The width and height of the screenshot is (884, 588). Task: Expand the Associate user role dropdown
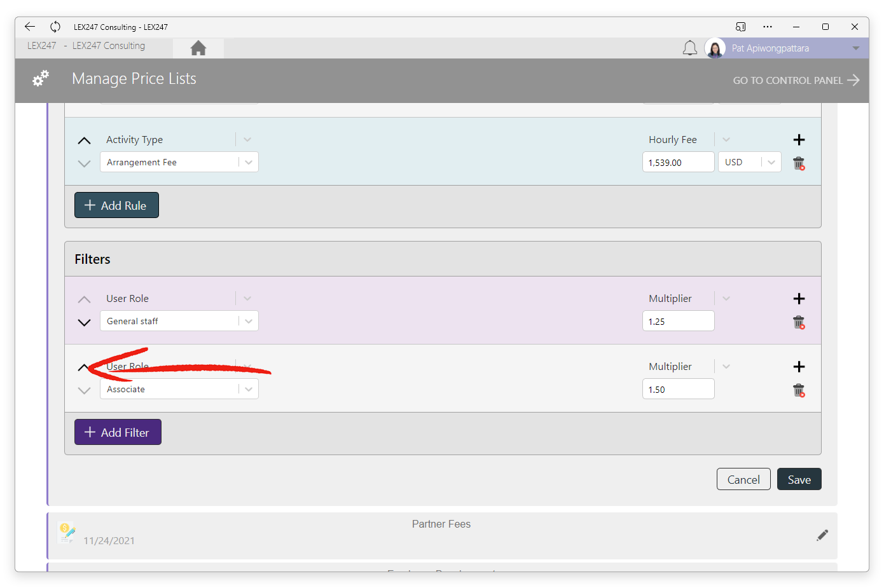[179, 389]
